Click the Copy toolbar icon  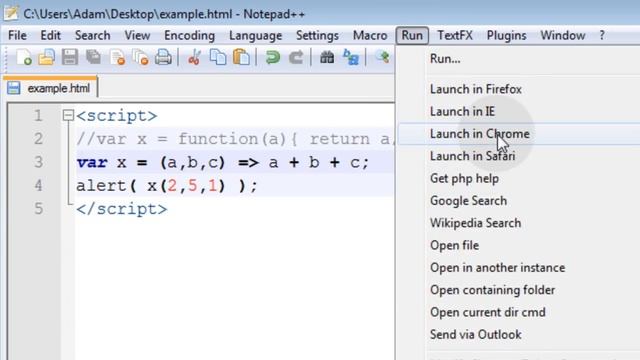(x=218, y=57)
